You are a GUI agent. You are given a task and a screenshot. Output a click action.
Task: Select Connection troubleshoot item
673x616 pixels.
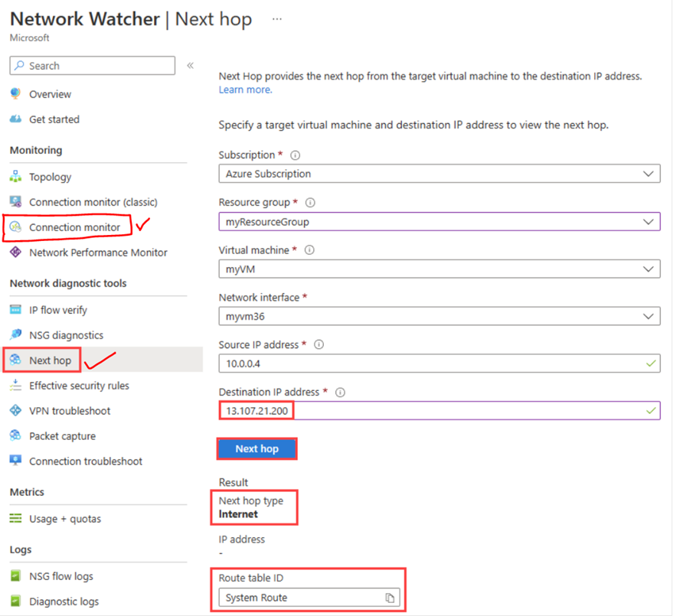[x=86, y=461]
